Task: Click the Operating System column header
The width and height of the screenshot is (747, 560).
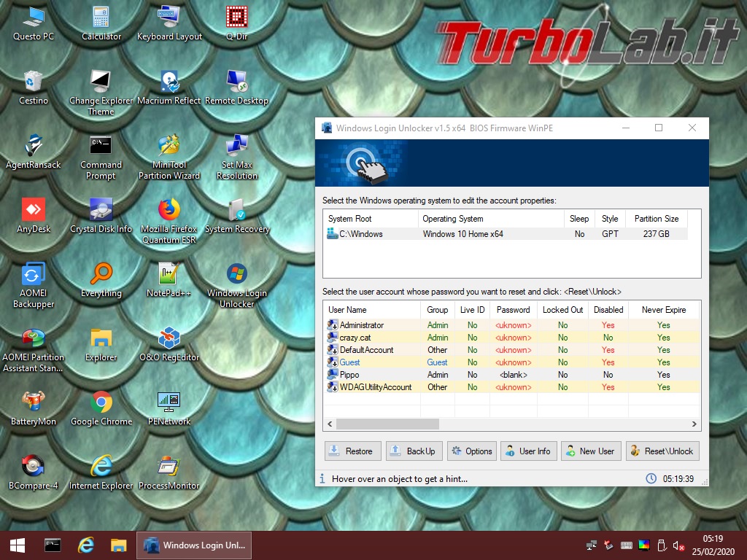Action: [x=491, y=219]
